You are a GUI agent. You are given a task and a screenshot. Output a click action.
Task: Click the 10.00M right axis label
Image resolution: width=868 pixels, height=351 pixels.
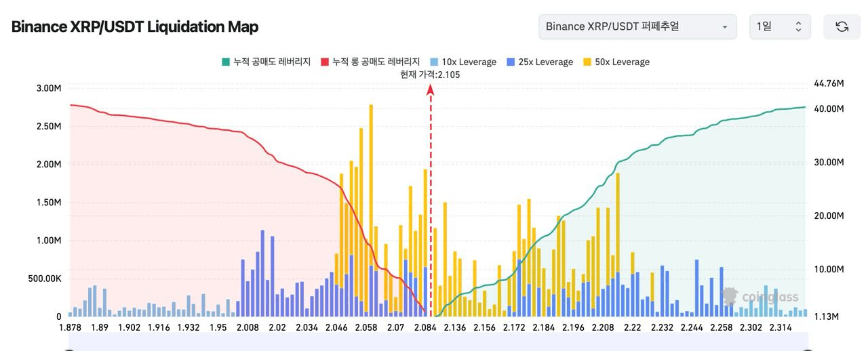[x=829, y=269]
